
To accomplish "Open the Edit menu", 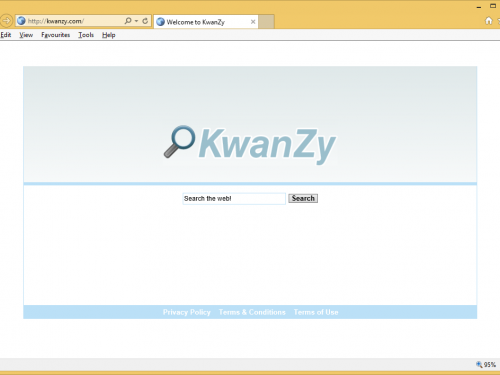I will click(x=6, y=35).
